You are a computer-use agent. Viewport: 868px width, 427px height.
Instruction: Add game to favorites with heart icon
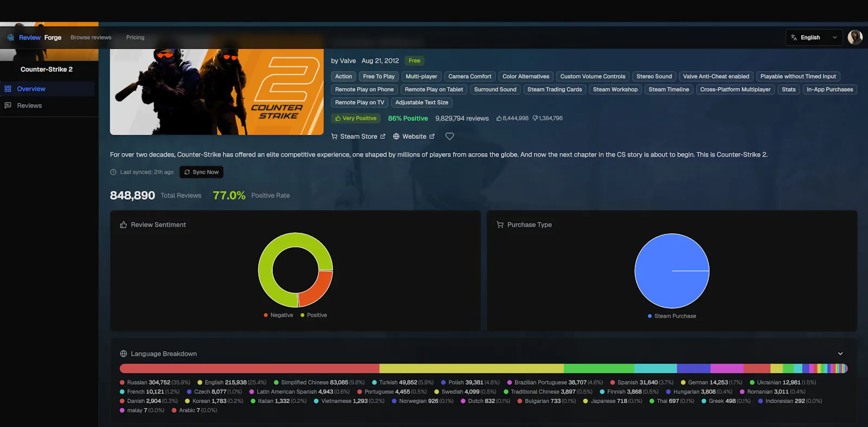click(450, 137)
